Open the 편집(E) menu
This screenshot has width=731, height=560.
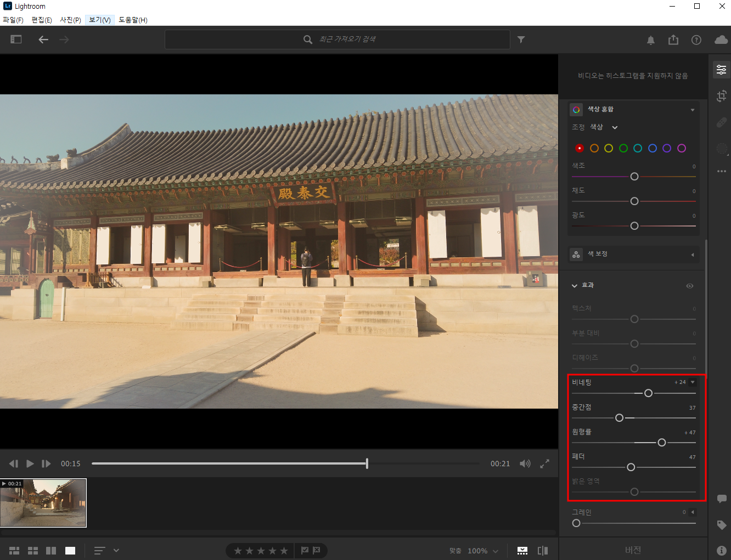pos(42,20)
